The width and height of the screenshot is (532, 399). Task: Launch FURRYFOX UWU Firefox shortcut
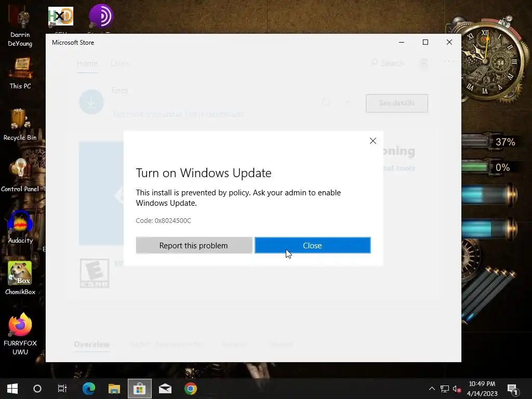20,334
